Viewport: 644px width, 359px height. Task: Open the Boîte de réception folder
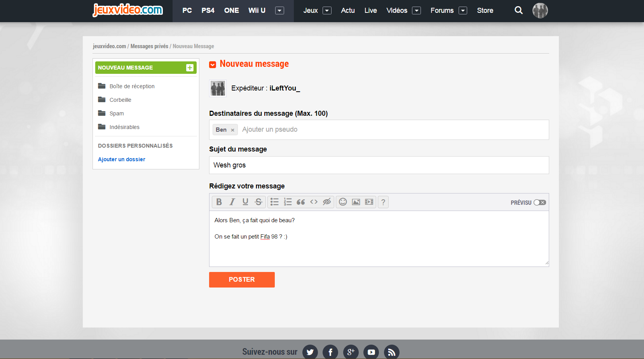coord(132,86)
